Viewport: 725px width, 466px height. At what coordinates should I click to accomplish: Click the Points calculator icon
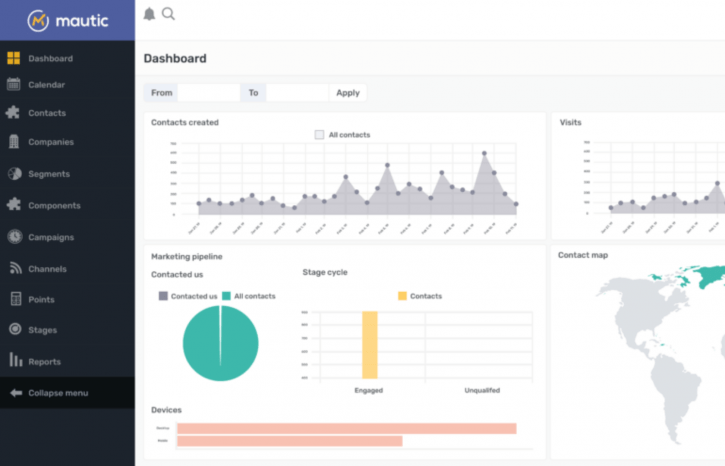point(14,299)
